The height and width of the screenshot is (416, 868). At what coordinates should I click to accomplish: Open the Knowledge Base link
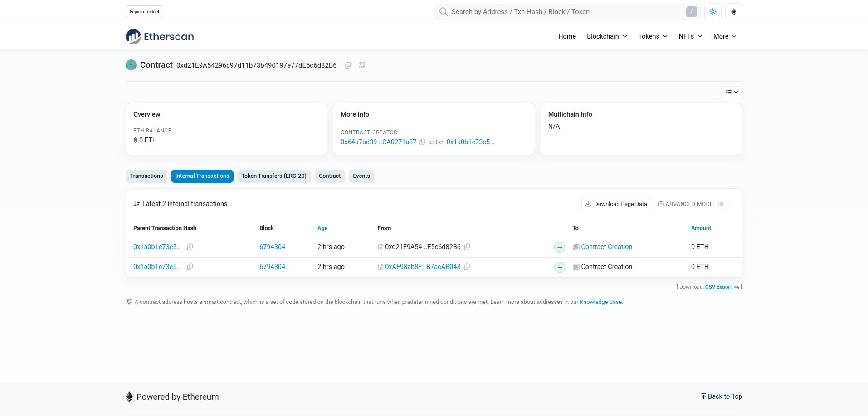(600, 302)
